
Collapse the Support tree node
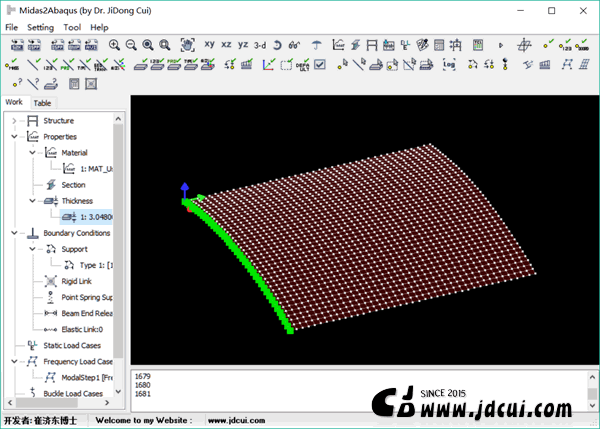33,249
